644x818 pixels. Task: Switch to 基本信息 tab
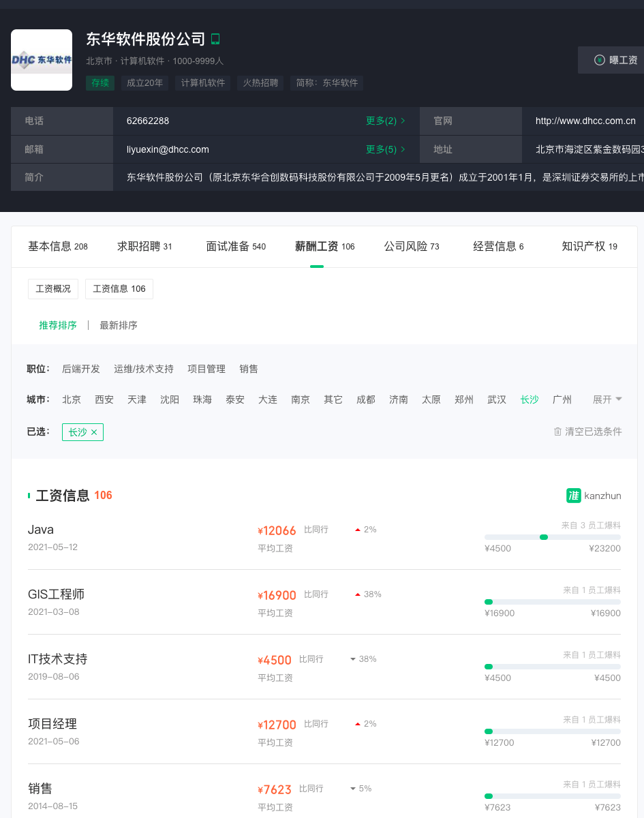click(58, 247)
